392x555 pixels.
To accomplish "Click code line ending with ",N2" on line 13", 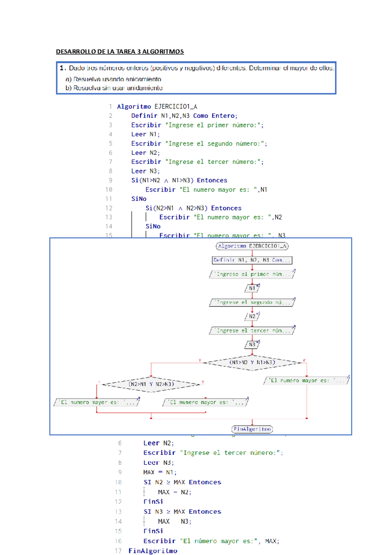I will [220, 217].
